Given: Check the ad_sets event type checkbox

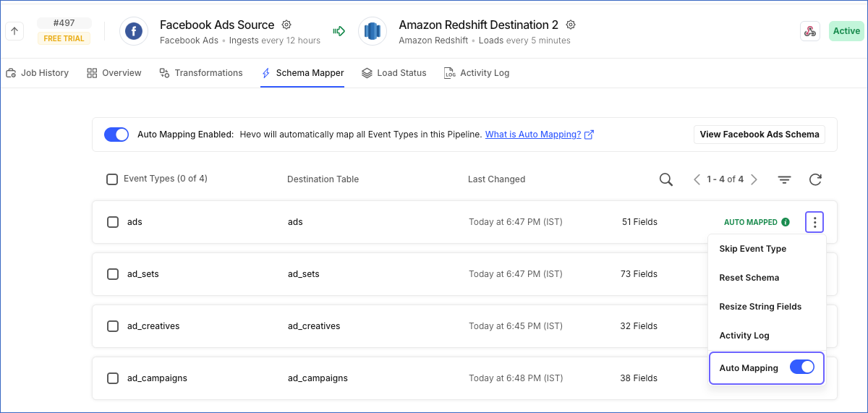Looking at the screenshot, I should point(113,274).
